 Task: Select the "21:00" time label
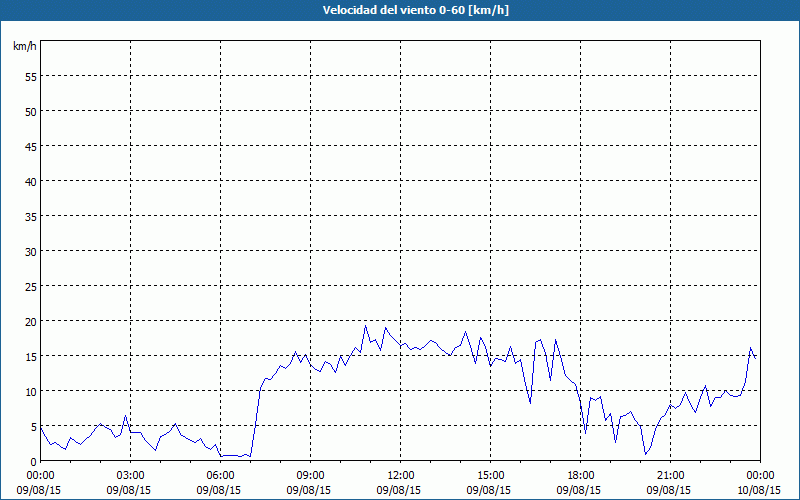click(x=670, y=476)
